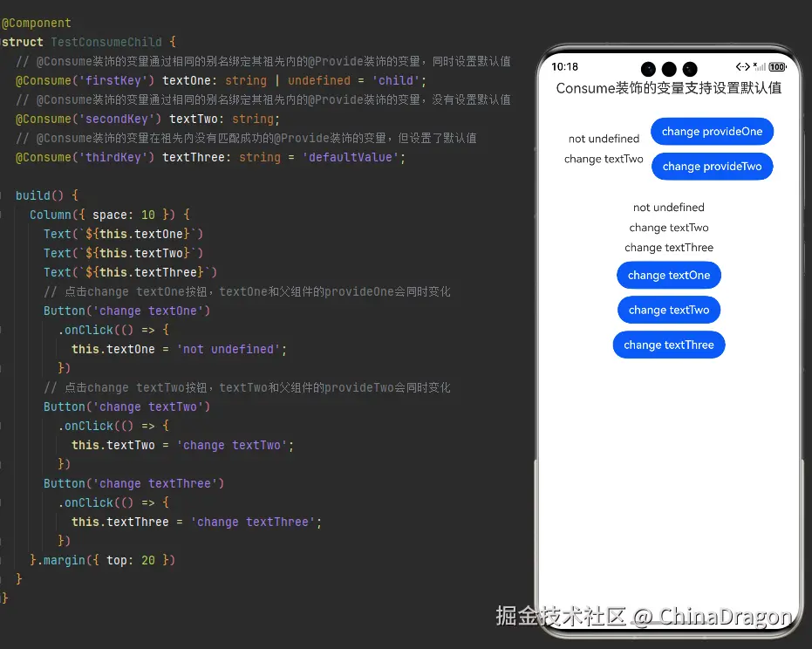Click the 'Column({ space: 10 }) {' line
The width and height of the screenshot is (812, 649).
coord(110,215)
